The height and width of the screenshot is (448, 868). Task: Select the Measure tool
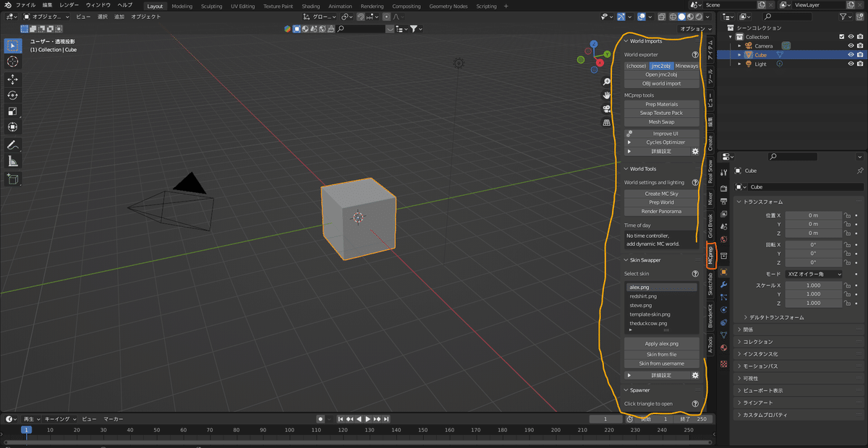click(x=13, y=161)
